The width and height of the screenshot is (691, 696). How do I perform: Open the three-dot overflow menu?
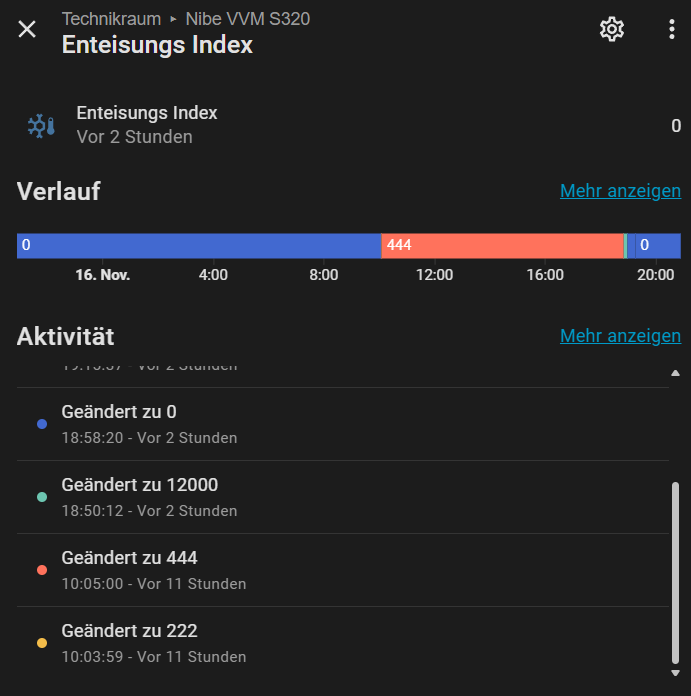671,30
